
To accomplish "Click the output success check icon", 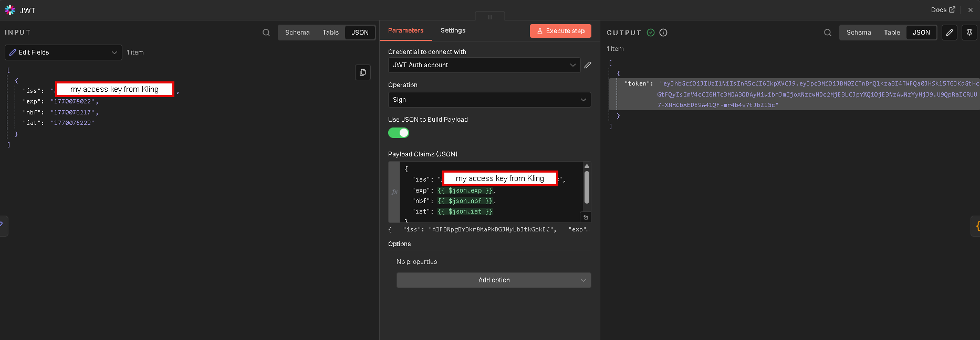I will tap(651, 33).
